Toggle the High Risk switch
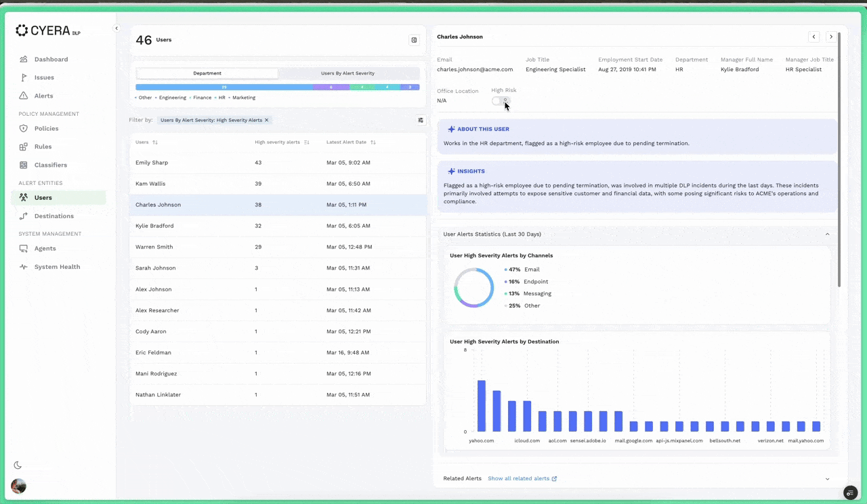The width and height of the screenshot is (867, 504). point(501,100)
